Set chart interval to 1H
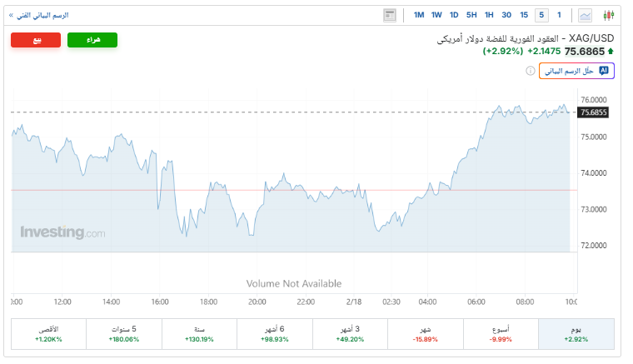Screen dimensions: 633x364 pos(489,15)
